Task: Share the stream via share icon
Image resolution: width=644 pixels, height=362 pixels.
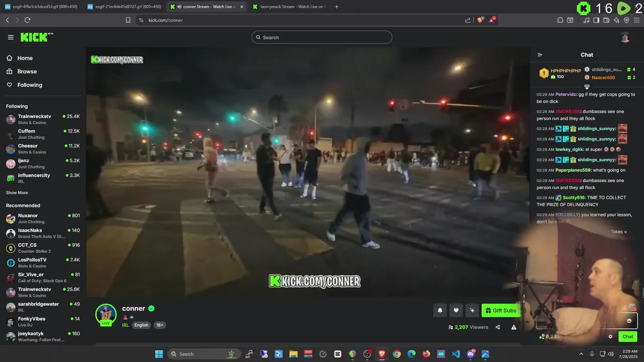Action: (498, 327)
